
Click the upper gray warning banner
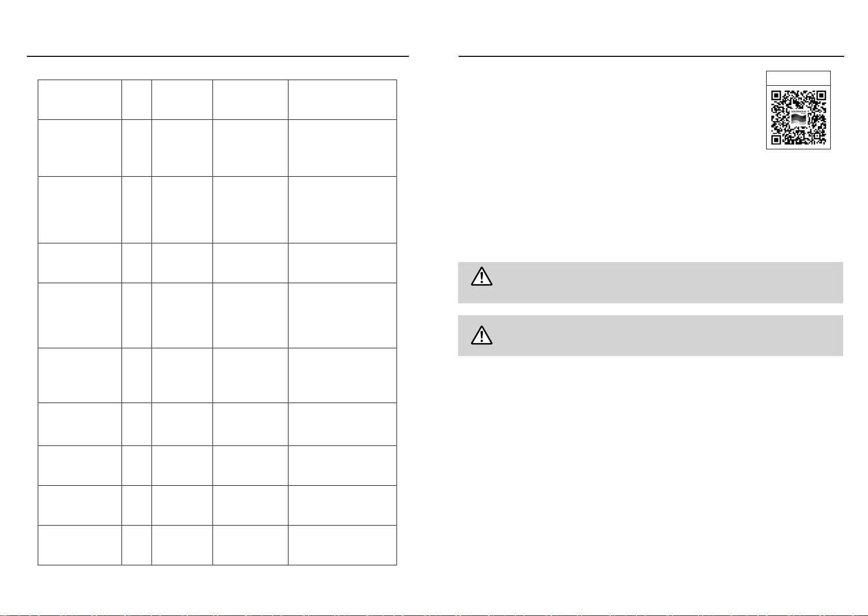pyautogui.click(x=650, y=283)
